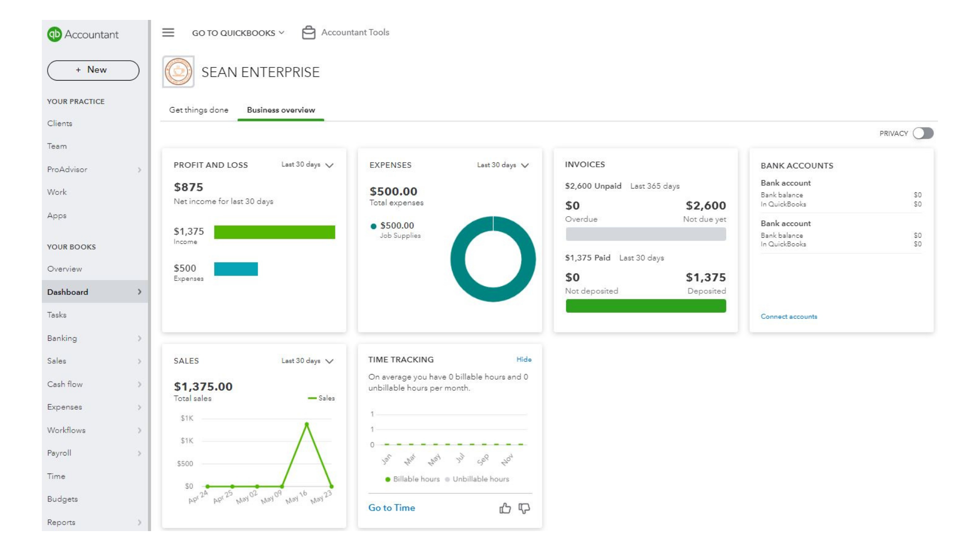
Task: Open Sales Last 30 days dropdown
Action: (307, 361)
